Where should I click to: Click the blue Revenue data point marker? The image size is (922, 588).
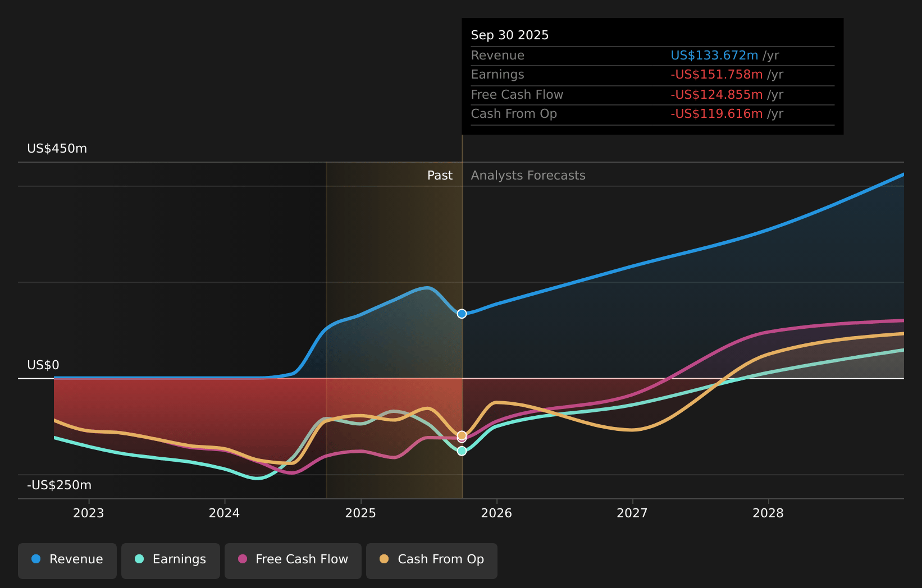(462, 314)
